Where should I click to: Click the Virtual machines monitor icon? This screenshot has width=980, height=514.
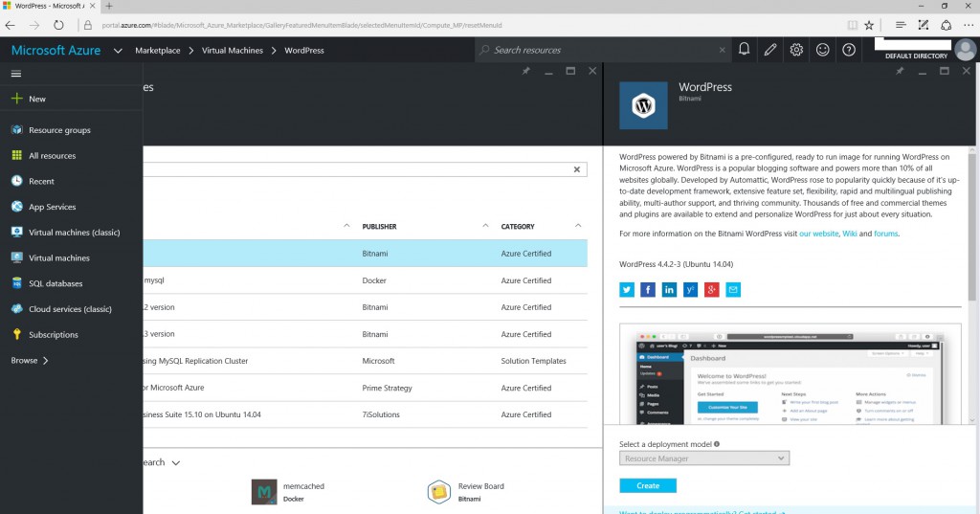(x=17, y=257)
